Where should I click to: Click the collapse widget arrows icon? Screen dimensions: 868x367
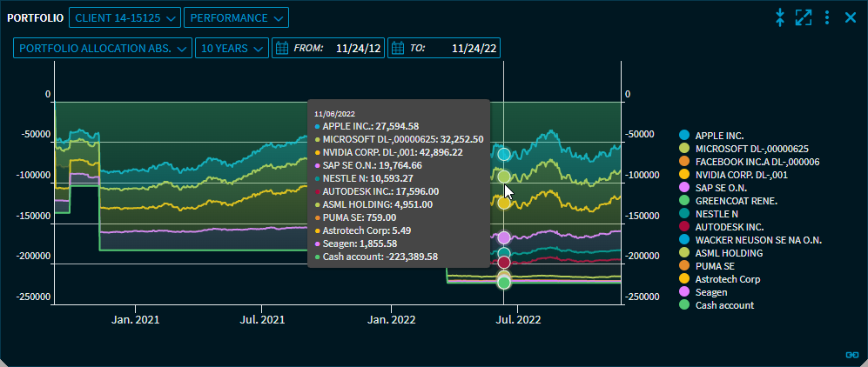coord(780,17)
